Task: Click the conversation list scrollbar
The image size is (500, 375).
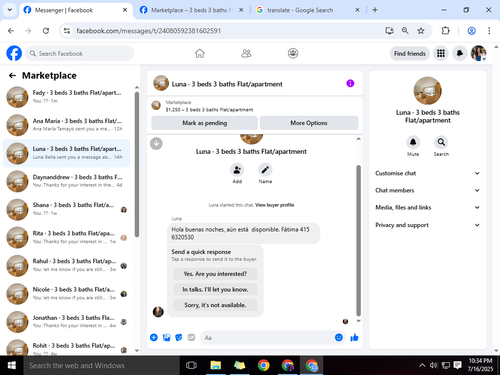Action: click(x=137, y=165)
